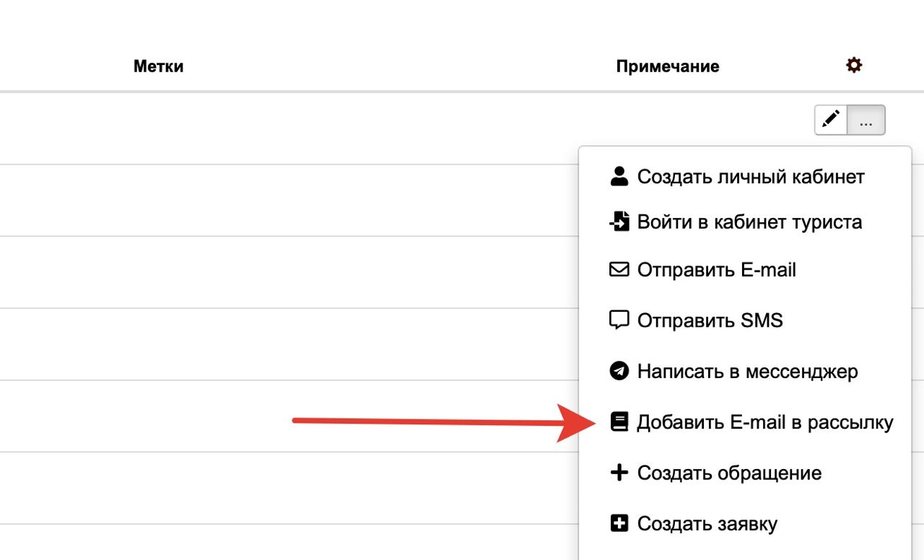Open column settings via the gear icon
This screenshot has height=560, width=924.
854,66
